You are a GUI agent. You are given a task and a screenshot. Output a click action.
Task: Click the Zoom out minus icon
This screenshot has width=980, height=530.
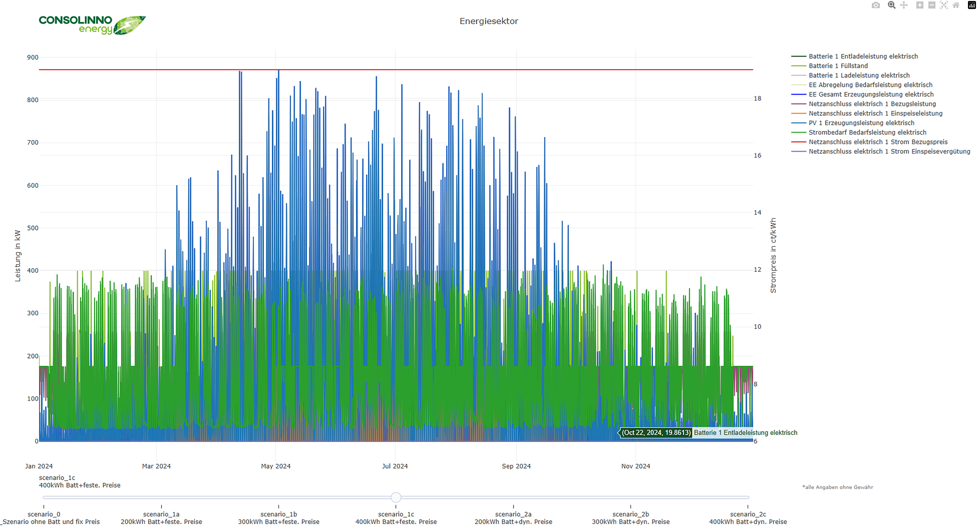coord(932,5)
